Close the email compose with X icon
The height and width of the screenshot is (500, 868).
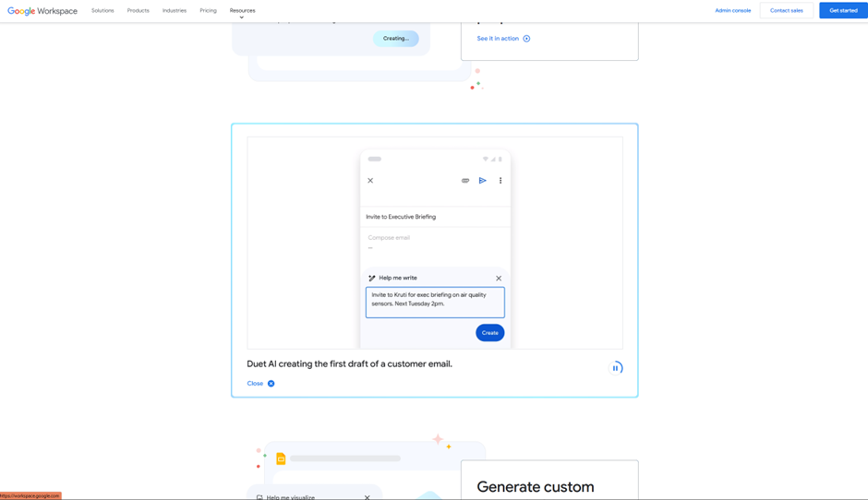(x=370, y=180)
